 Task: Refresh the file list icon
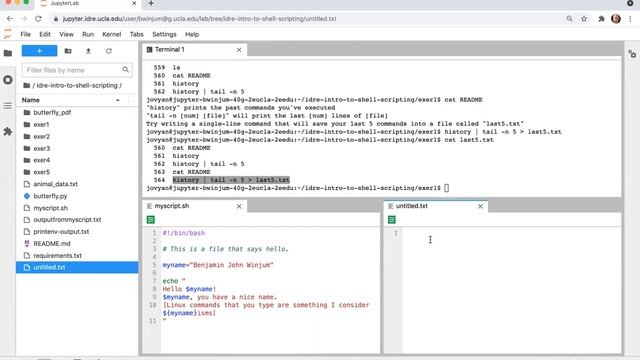[109, 51]
